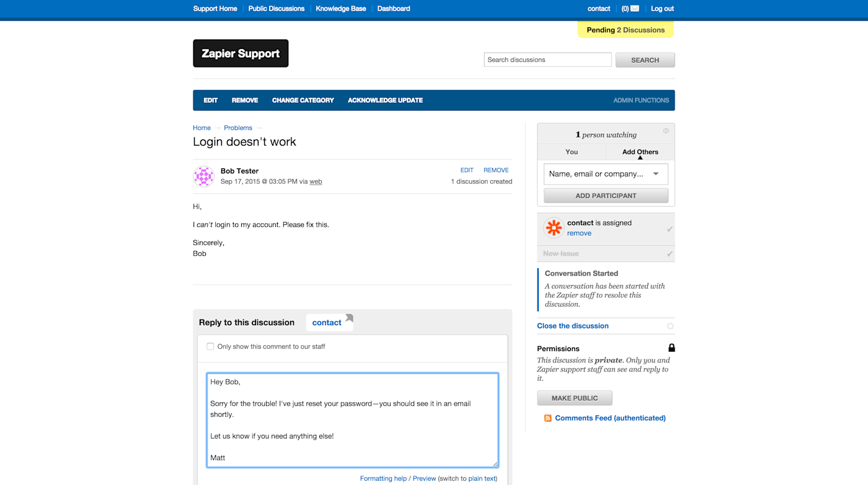Open the contact profile link in top bar
This screenshot has height=485, width=868.
599,9
